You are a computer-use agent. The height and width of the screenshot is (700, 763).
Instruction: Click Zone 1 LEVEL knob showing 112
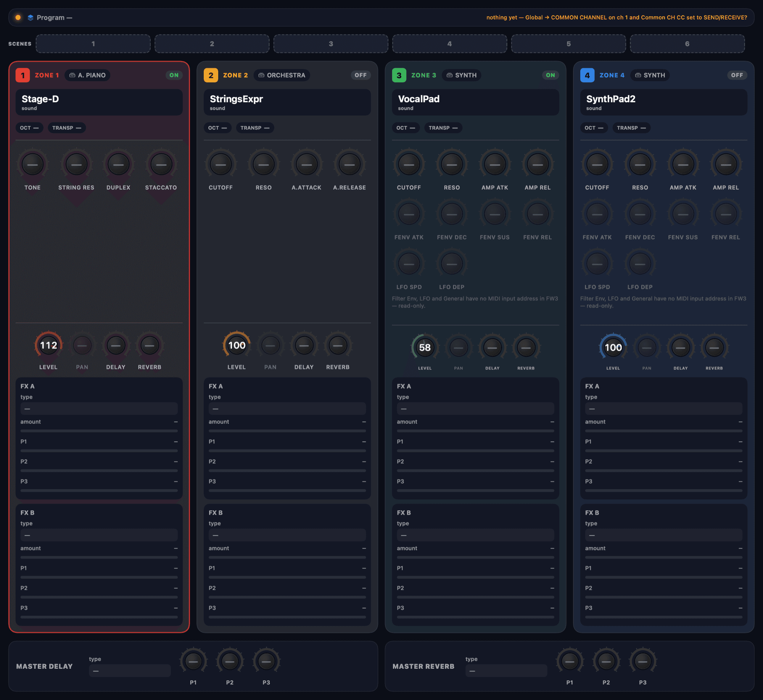(x=48, y=345)
